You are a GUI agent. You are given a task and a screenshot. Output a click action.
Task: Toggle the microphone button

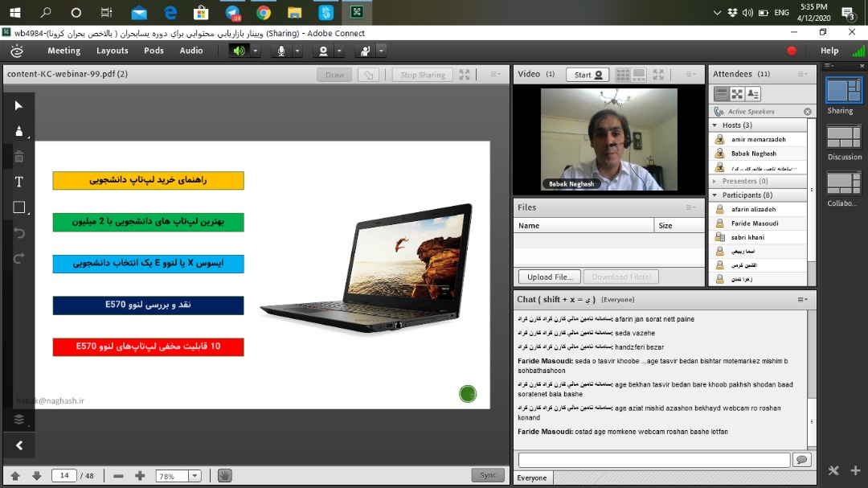[281, 51]
